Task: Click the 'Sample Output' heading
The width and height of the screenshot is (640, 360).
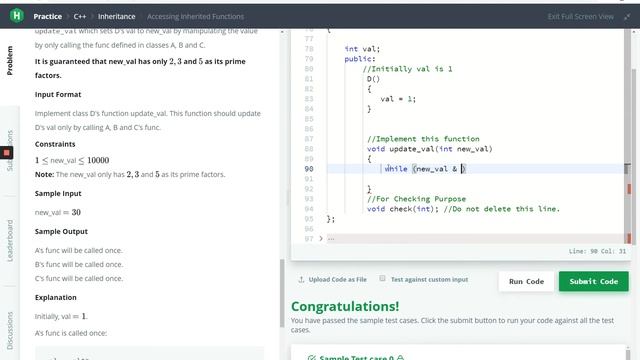Action: coord(61,231)
